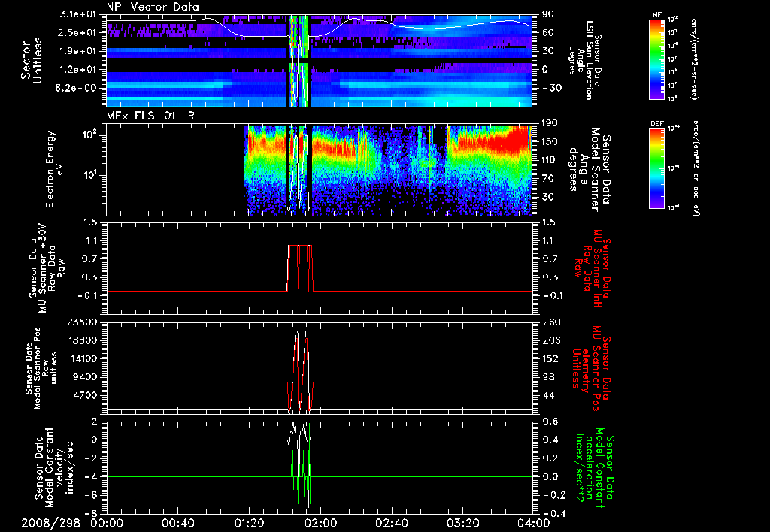Click the 00:40 time axis label

[178, 522]
